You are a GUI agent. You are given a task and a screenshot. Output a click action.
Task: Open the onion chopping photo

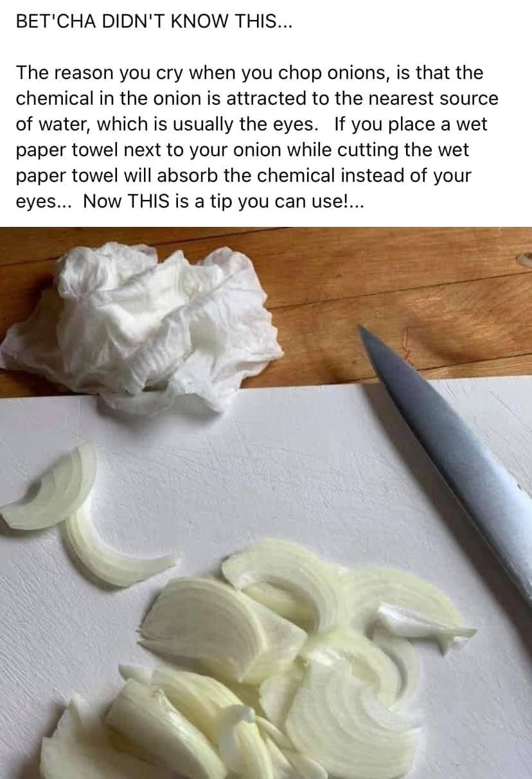[266, 503]
